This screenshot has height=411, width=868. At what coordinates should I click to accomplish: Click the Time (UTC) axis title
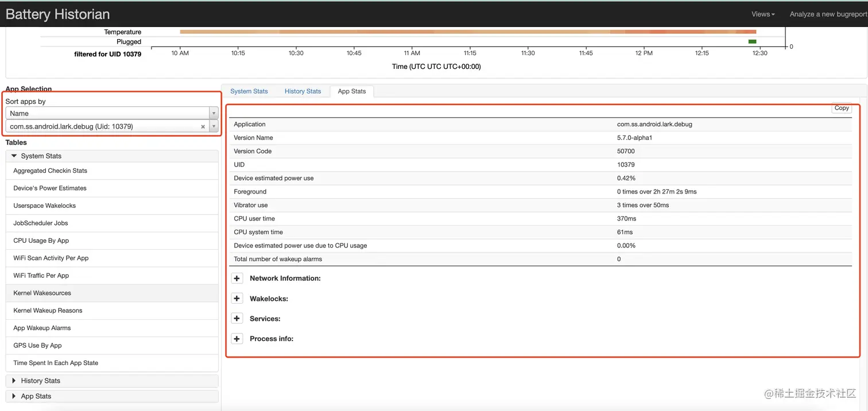(x=436, y=67)
